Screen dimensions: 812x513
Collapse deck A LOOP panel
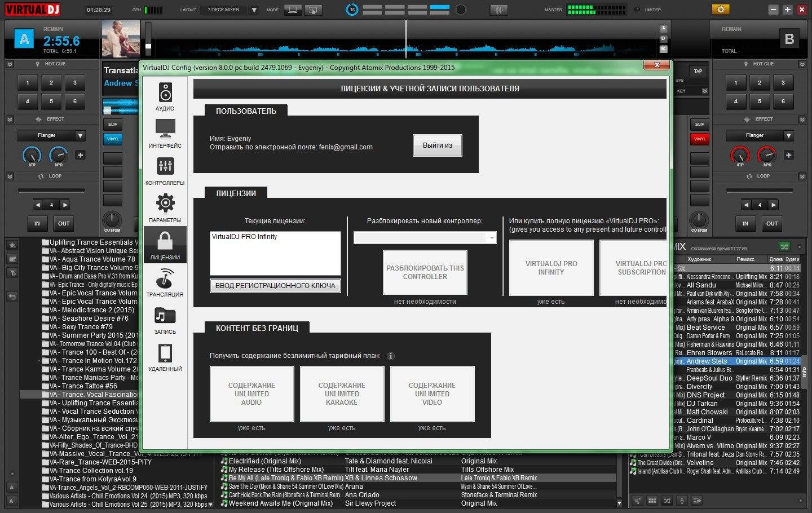click(x=10, y=176)
